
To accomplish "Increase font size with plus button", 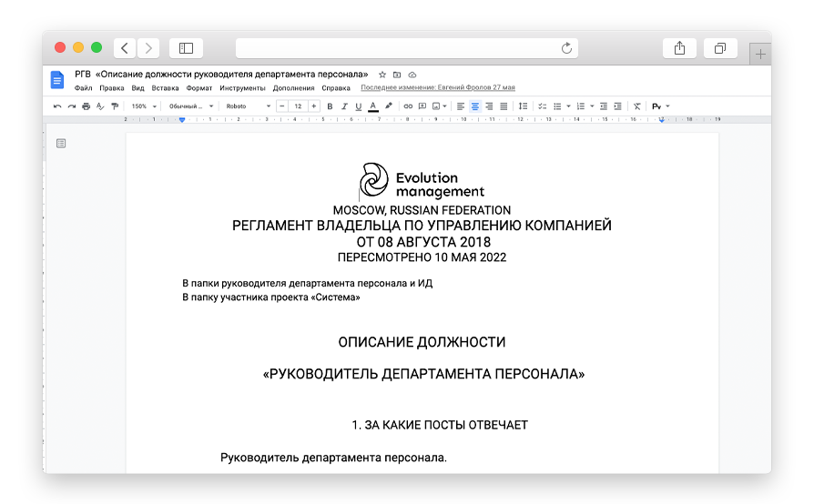I will coord(313,106).
